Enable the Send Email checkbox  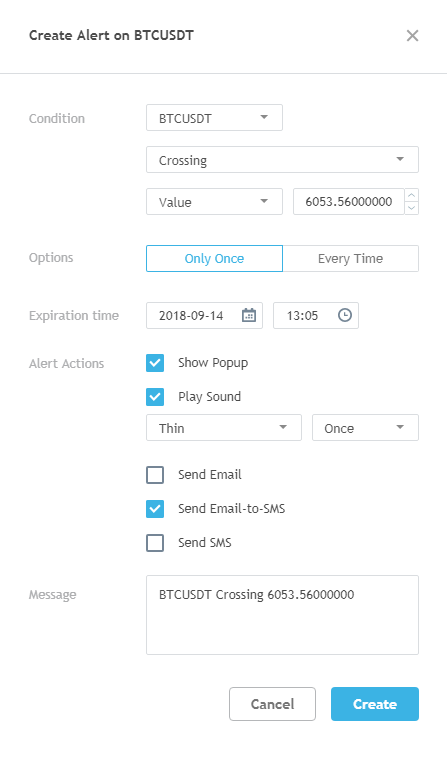155,475
